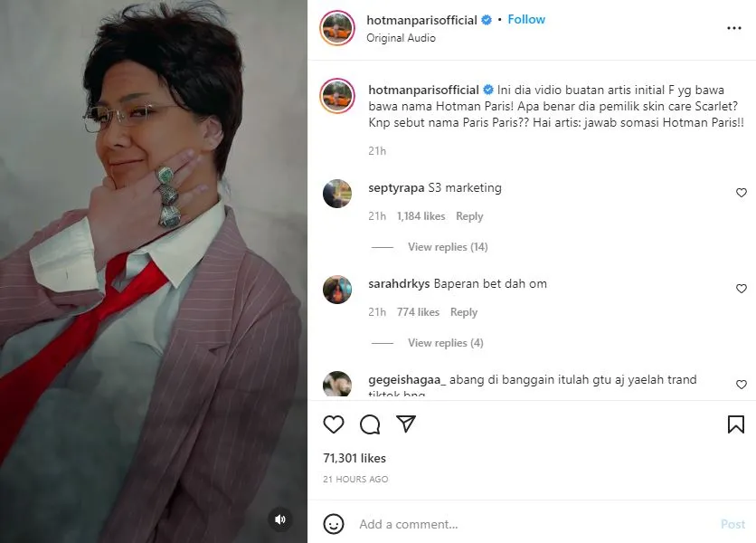Open the three-dot more options menu
Image resolution: width=756 pixels, height=543 pixels.
[x=733, y=28]
